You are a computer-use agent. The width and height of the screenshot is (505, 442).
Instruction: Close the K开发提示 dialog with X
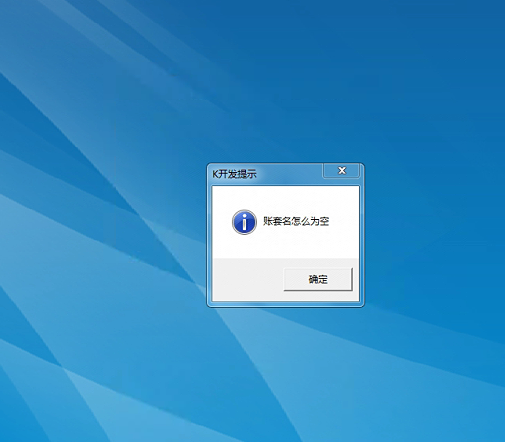click(341, 171)
